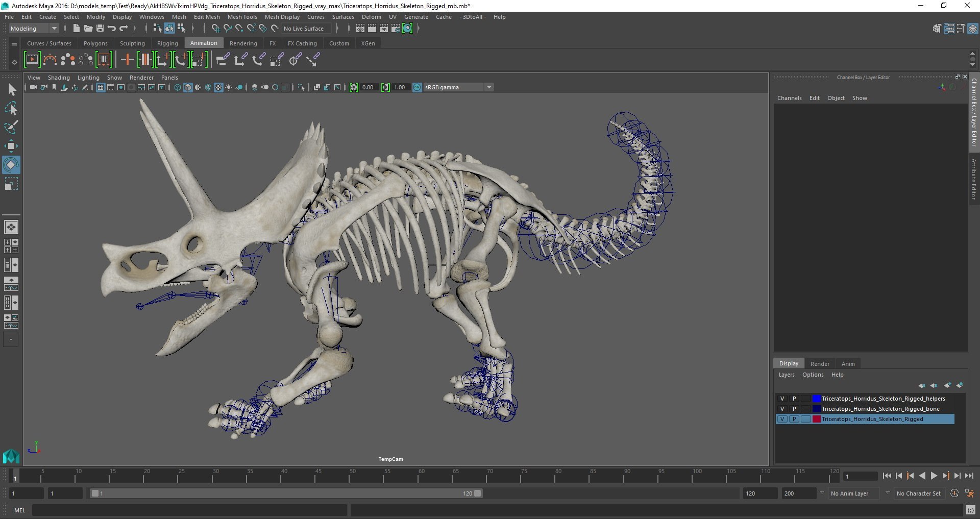This screenshot has width=980, height=519.
Task: Toggle playback P on helpers layer
Action: tap(794, 399)
